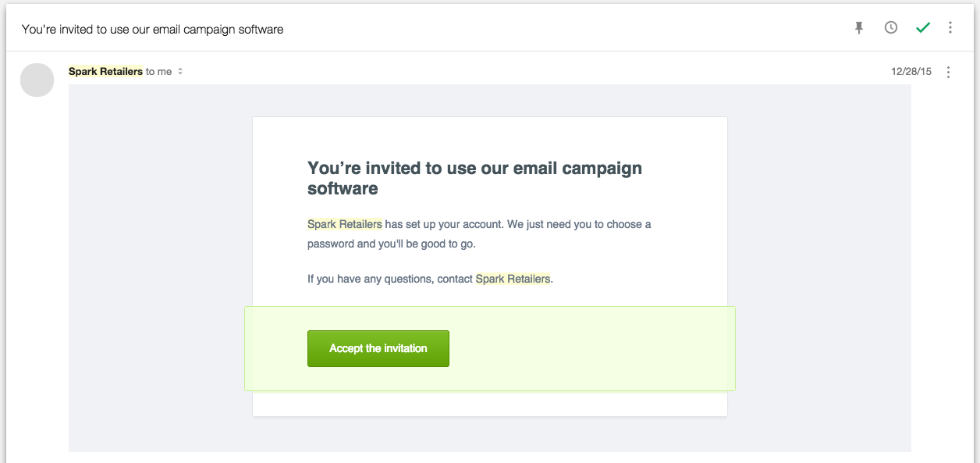Click the "Spark Retailers" sender name
Screen dimensions: 980x463
(x=105, y=71)
